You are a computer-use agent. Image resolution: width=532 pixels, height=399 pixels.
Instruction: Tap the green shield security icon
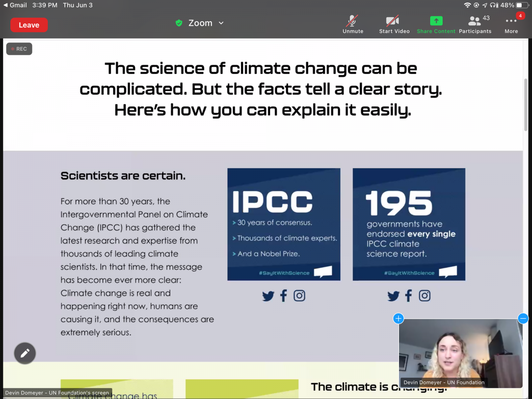click(x=179, y=23)
